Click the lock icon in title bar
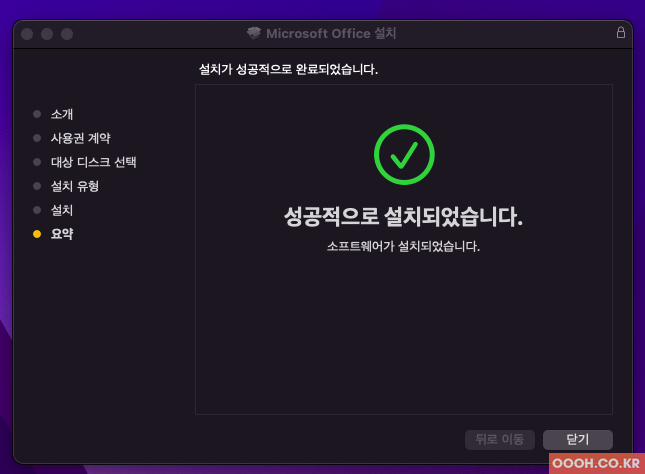 pos(621,33)
